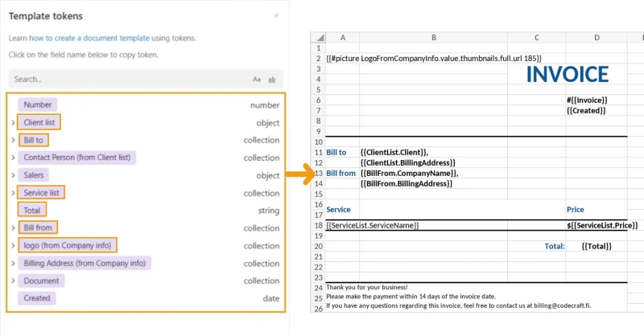Click the billing@codecraft.fi contact cell
The image size is (644, 336).
[458, 305]
